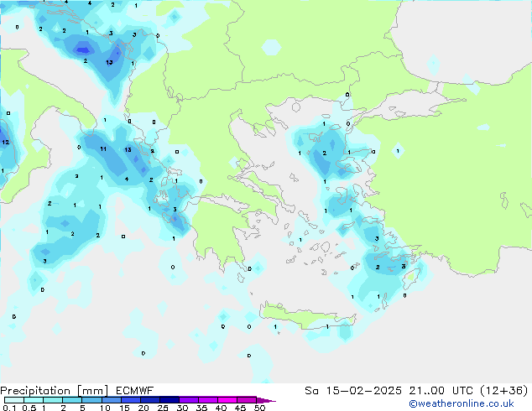Click the "21..00 UTC" time text
This screenshot has height=411, width=532.
point(441,391)
